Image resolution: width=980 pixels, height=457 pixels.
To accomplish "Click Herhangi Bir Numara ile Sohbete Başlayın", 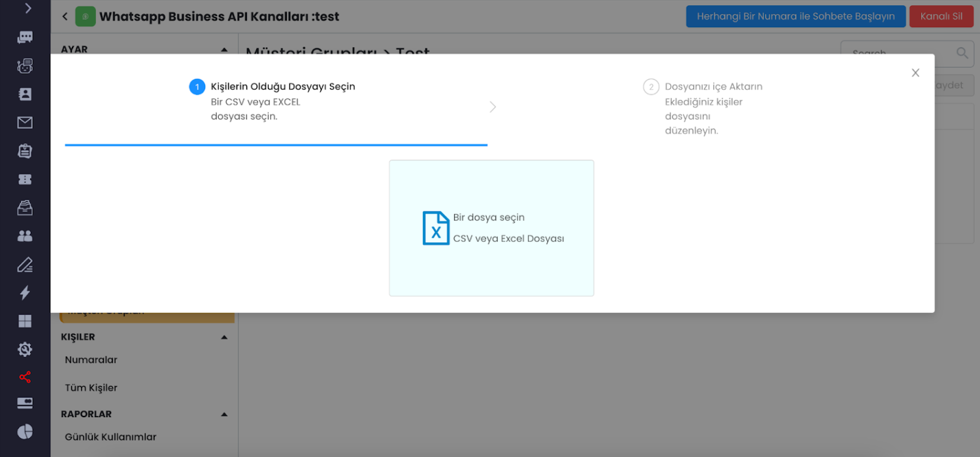I will point(796,16).
